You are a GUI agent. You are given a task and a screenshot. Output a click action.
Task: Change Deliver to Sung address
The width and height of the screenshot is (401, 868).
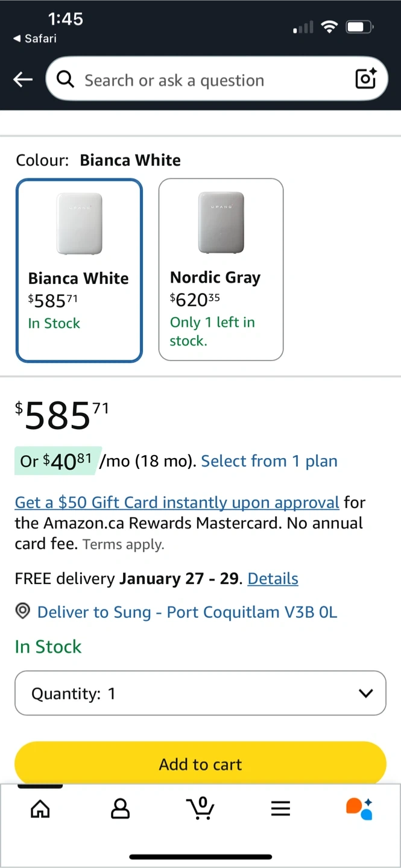187,612
